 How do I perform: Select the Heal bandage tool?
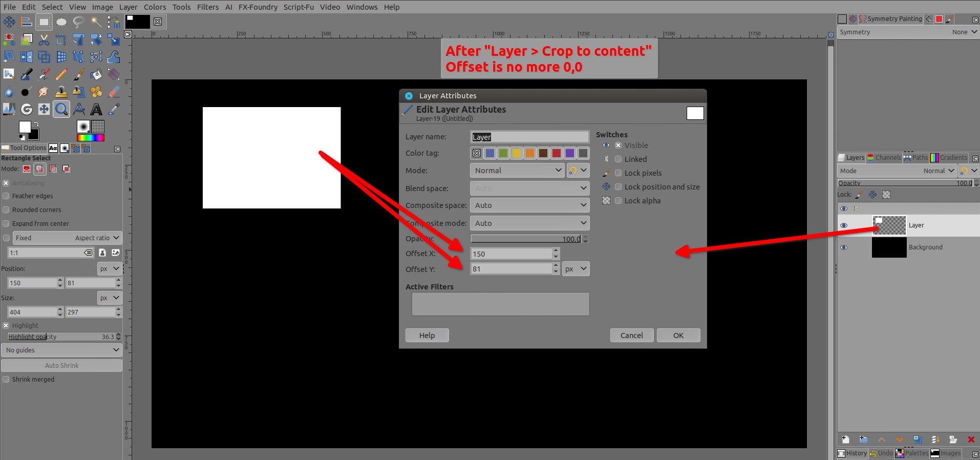[96, 92]
